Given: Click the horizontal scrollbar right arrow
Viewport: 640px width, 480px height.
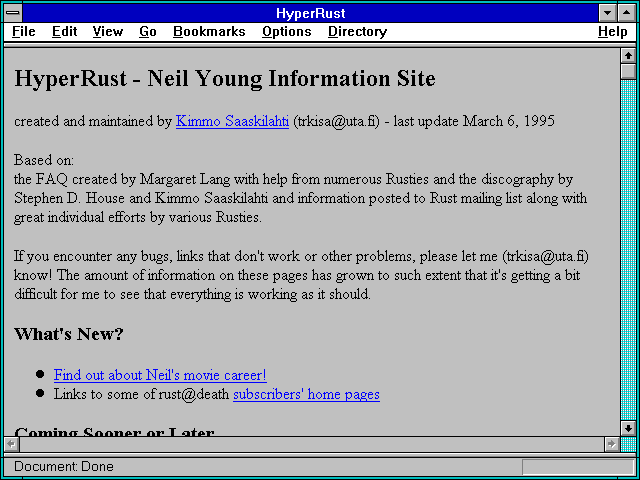Looking at the screenshot, I should [612, 444].
